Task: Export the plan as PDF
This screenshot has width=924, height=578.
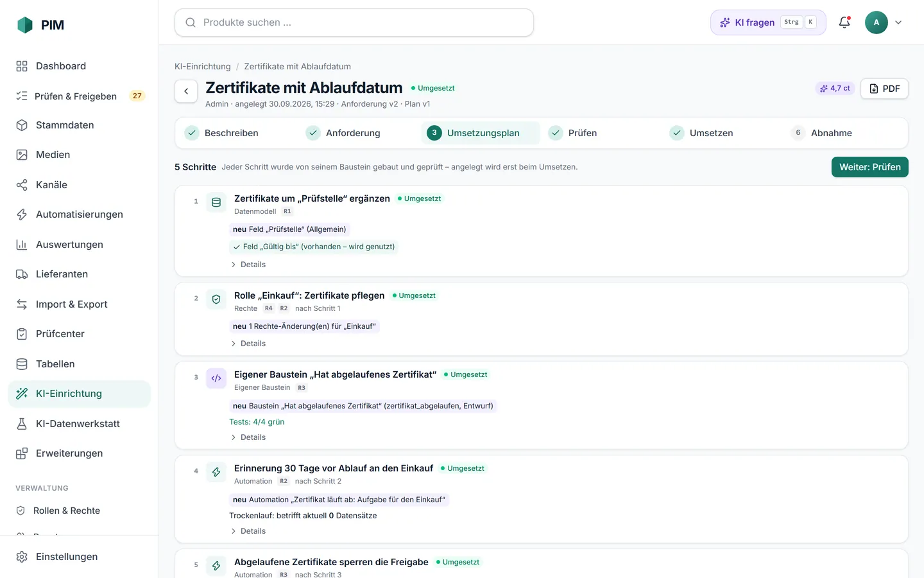Action: pos(884,89)
